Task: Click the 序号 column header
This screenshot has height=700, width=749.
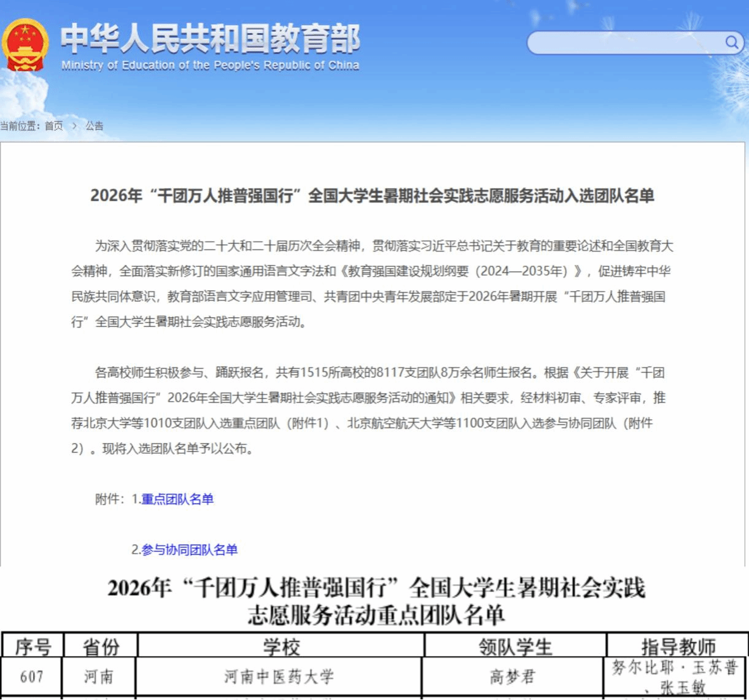Action: click(33, 646)
